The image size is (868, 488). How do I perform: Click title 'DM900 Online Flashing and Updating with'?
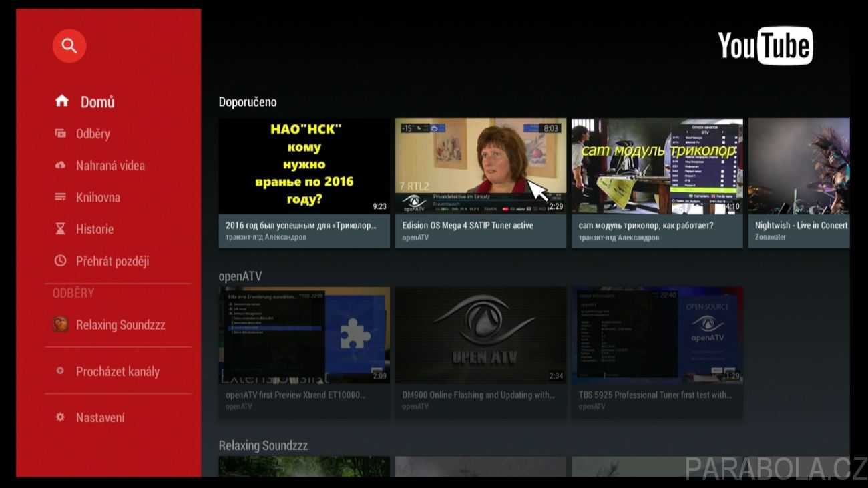click(x=478, y=395)
